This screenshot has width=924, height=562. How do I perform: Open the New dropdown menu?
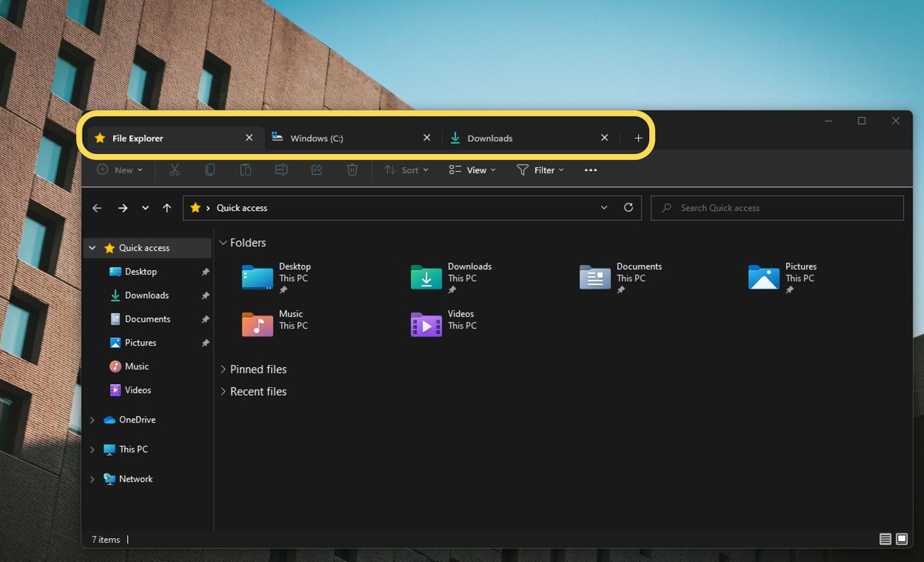(120, 170)
